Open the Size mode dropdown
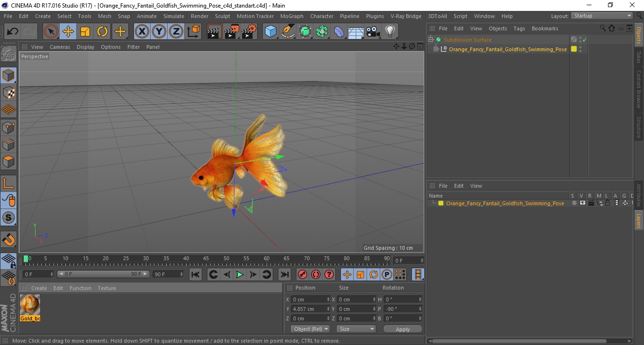The height and width of the screenshot is (345, 644). pyautogui.click(x=356, y=329)
